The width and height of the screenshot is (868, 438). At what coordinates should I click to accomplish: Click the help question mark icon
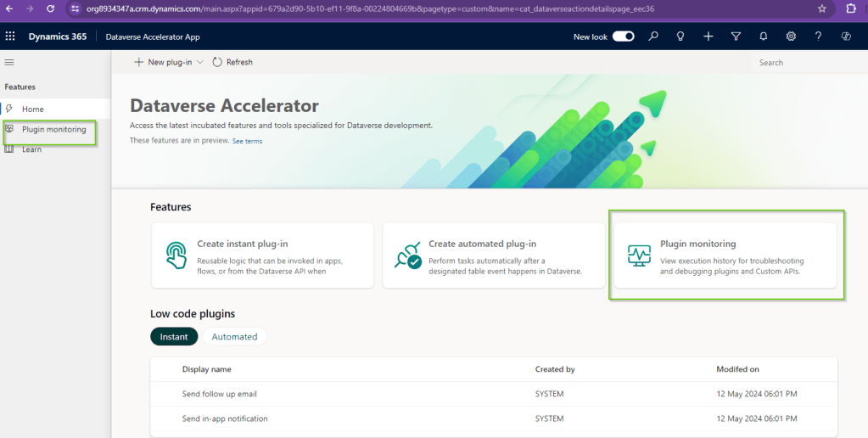pos(818,36)
